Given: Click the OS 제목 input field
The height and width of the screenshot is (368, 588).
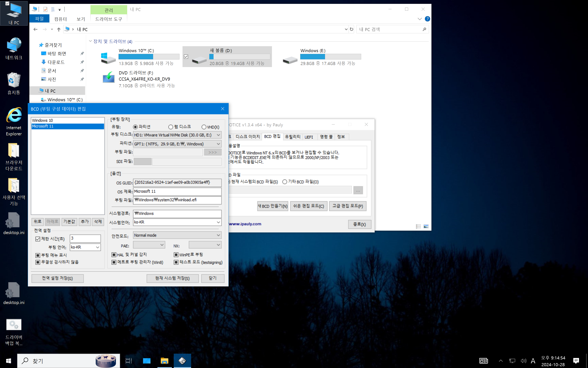Looking at the screenshot, I should (x=177, y=191).
